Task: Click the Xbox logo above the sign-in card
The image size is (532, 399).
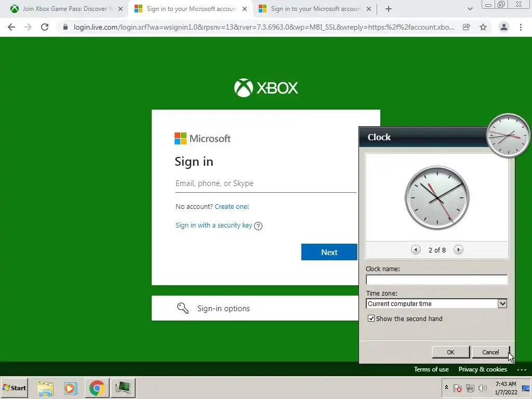Action: [266, 88]
